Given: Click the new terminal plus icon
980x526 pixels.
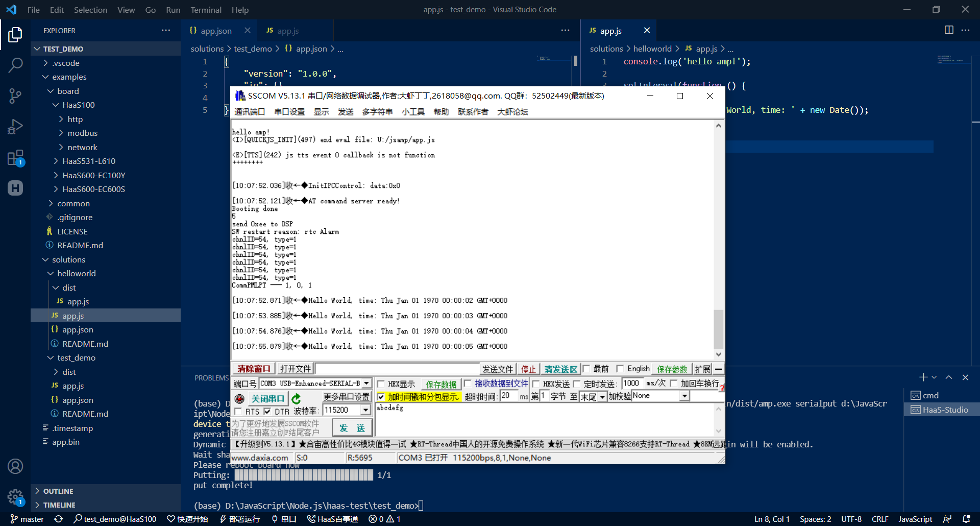Looking at the screenshot, I should pyautogui.click(x=923, y=377).
